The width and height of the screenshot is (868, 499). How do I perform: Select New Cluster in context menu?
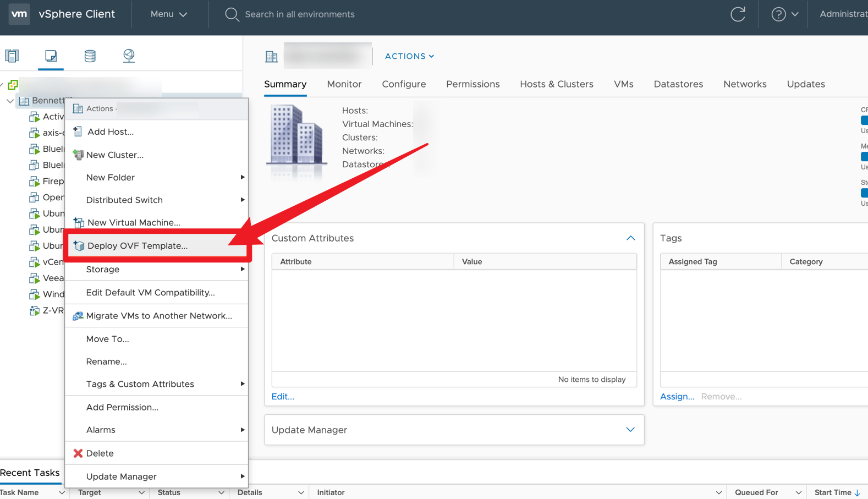pos(157,155)
